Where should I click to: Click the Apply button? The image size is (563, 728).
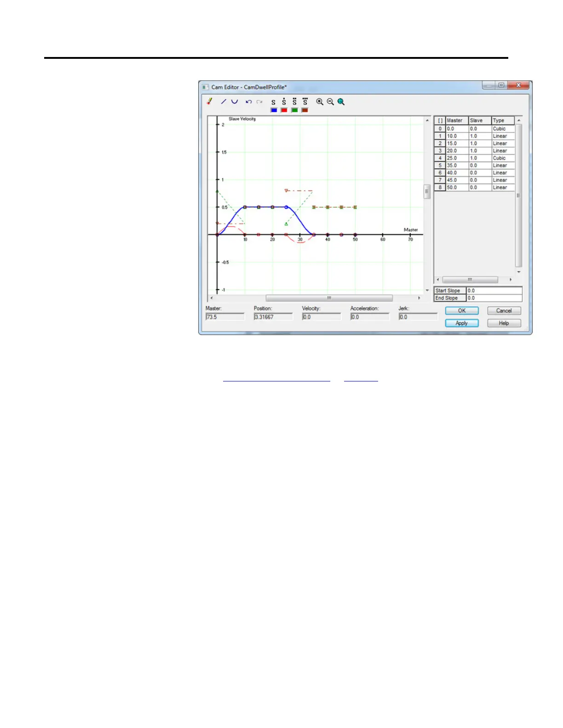(462, 323)
